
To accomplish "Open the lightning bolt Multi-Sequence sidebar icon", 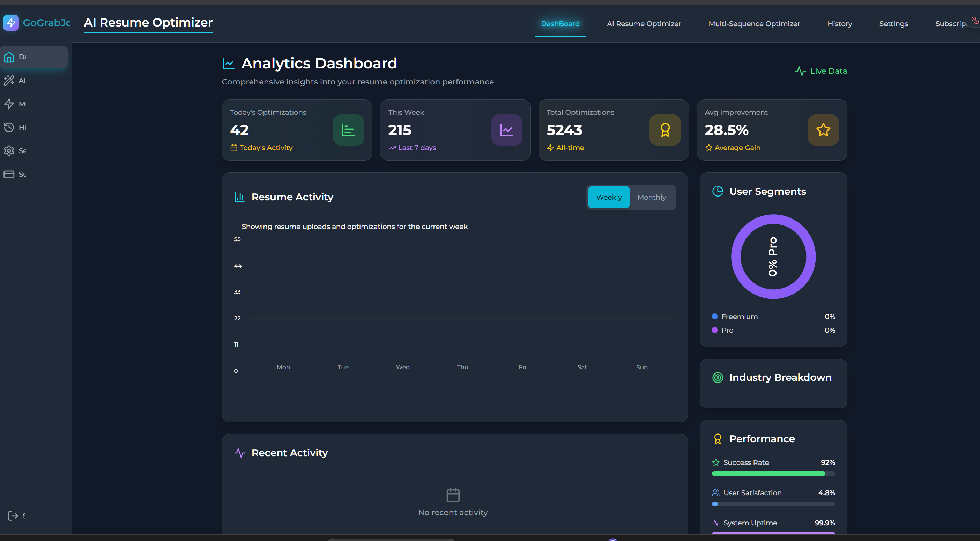I will [x=9, y=104].
